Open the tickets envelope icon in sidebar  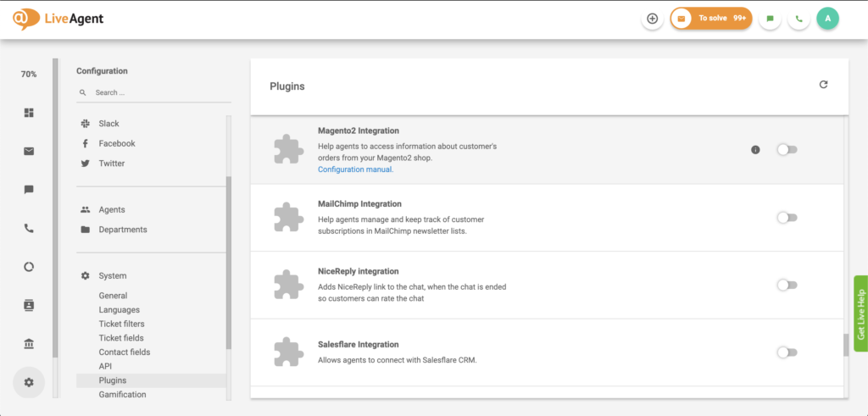click(29, 151)
